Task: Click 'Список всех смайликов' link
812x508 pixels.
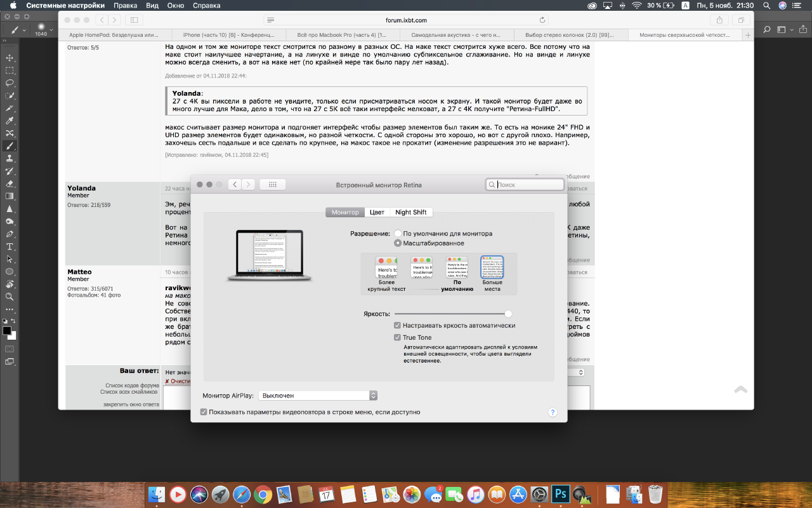Action: 130,392
